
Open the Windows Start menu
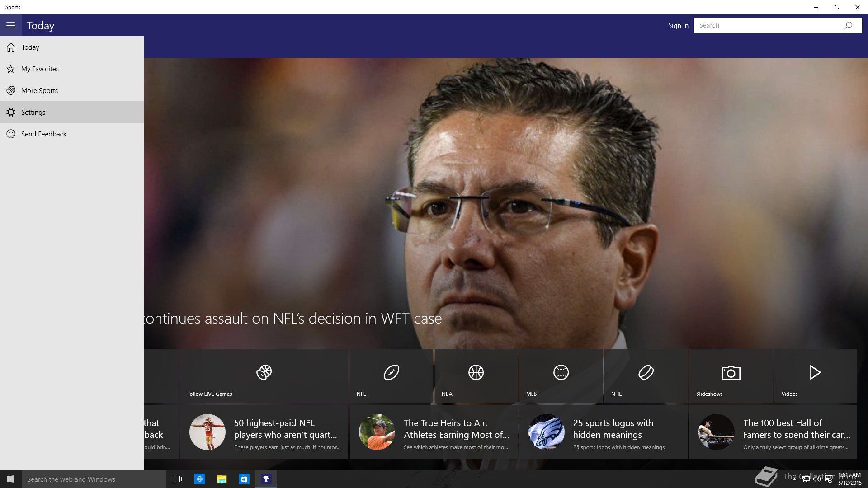[x=11, y=479]
